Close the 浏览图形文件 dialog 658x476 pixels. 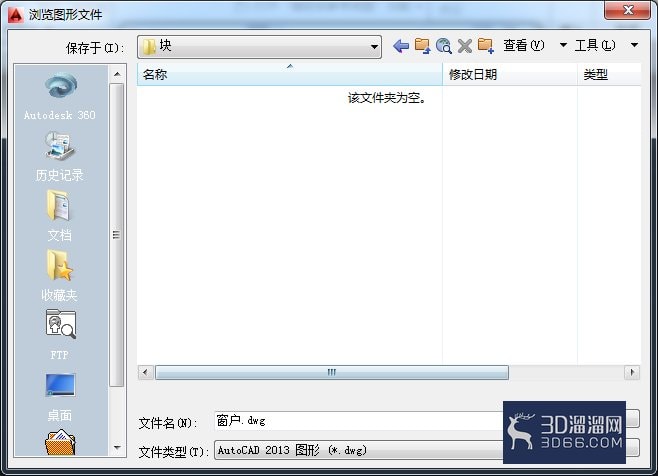(x=628, y=10)
